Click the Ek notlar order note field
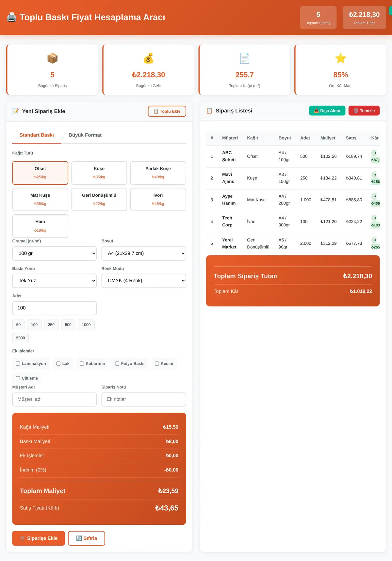 click(x=144, y=400)
